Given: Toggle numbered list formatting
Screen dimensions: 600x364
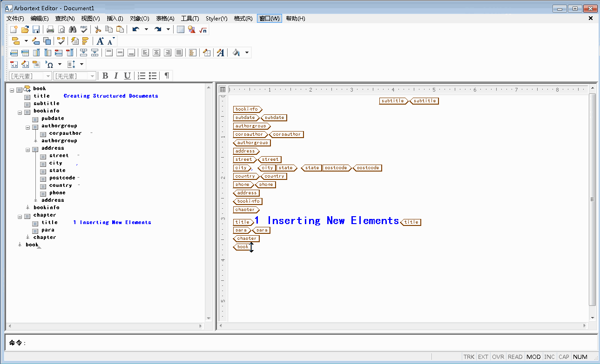Looking at the screenshot, I should click(142, 76).
